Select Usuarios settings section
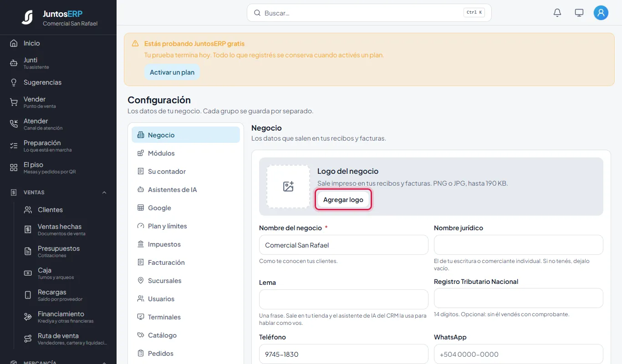 coord(186,299)
